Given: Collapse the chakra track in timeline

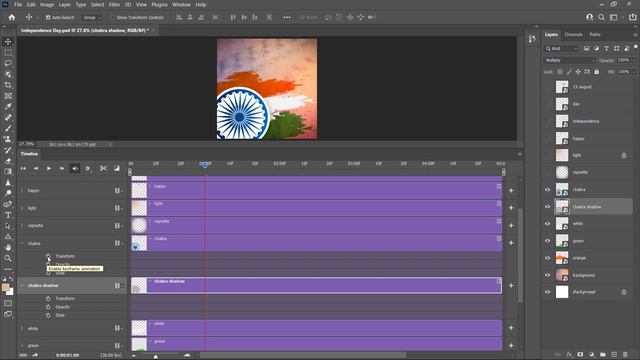Looking at the screenshot, I should pos(22,243).
